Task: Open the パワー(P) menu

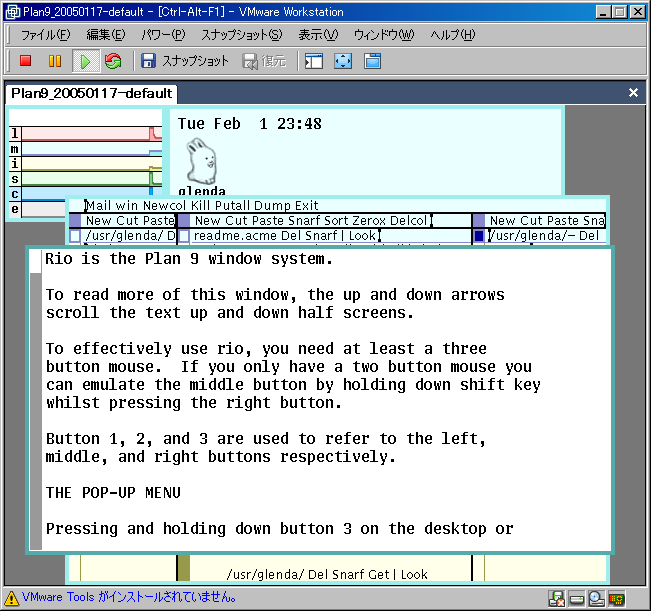Action: click(163, 35)
